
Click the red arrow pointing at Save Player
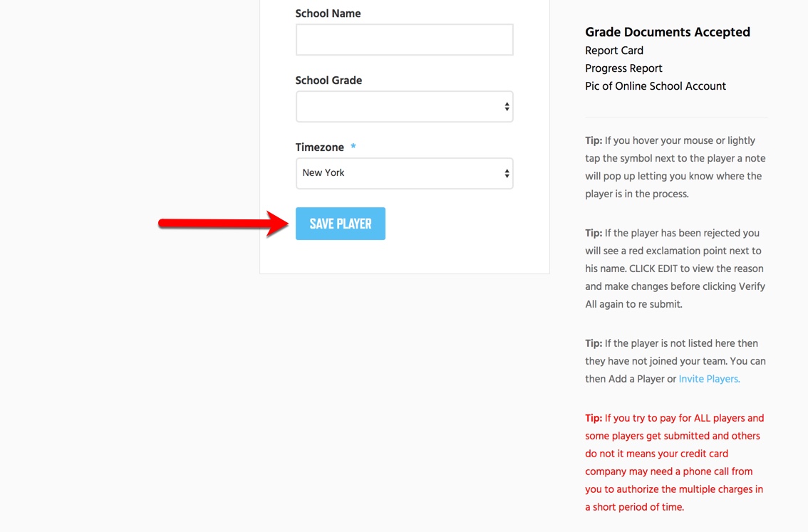pyautogui.click(x=224, y=223)
